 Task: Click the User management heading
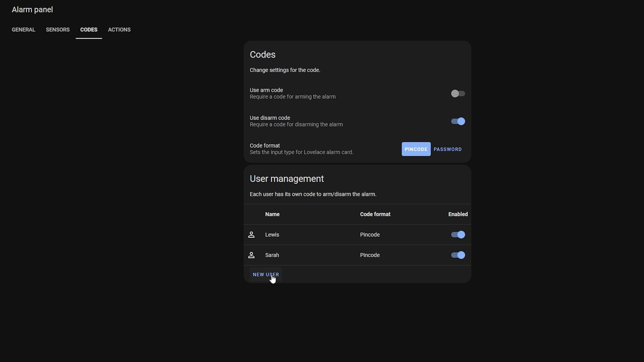tap(287, 179)
